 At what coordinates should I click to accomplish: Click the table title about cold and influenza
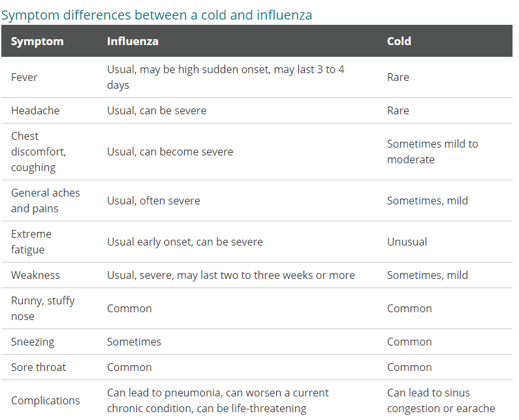pyautogui.click(x=157, y=14)
